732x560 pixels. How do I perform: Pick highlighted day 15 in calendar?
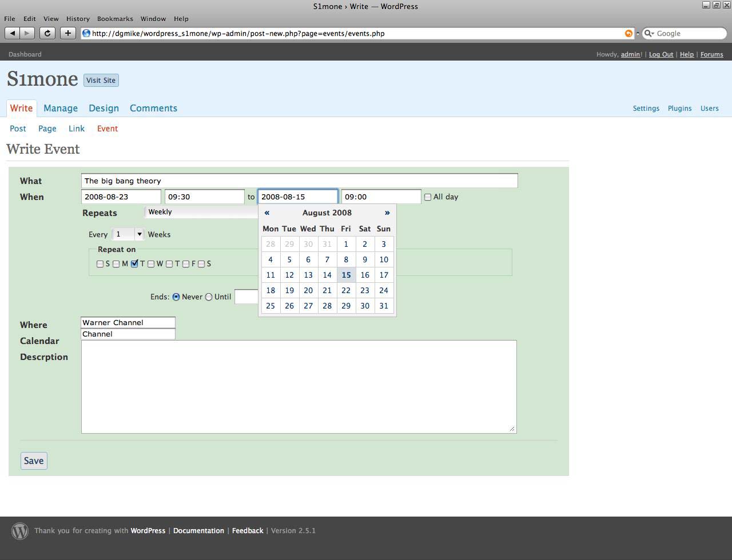346,275
